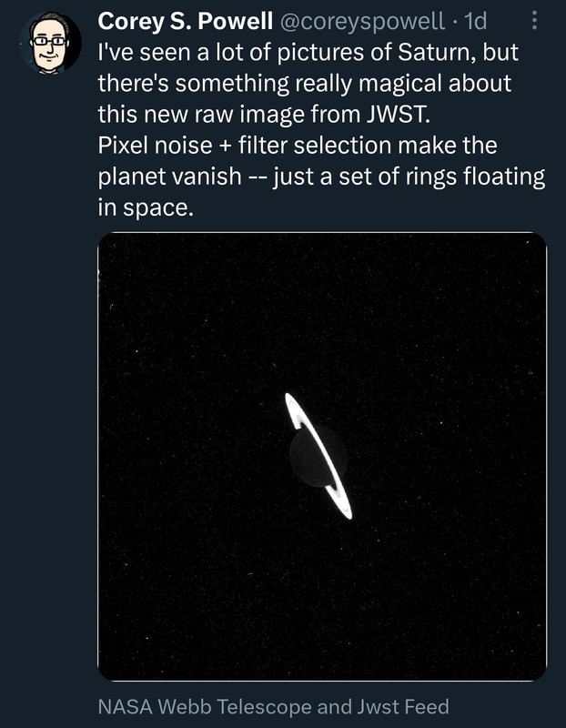
Task: Open the NASA Webb Telescope and Jwst Feed source
Action: click(x=274, y=707)
